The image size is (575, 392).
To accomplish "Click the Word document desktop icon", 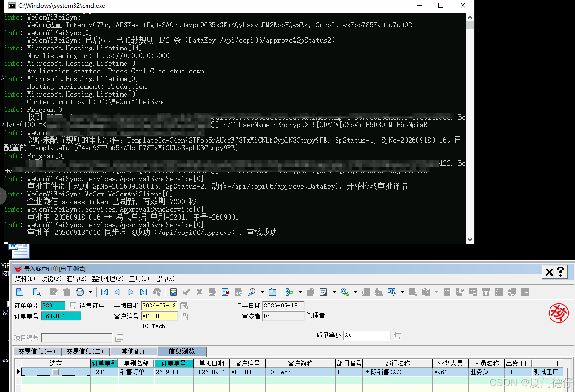I will (19, 251).
